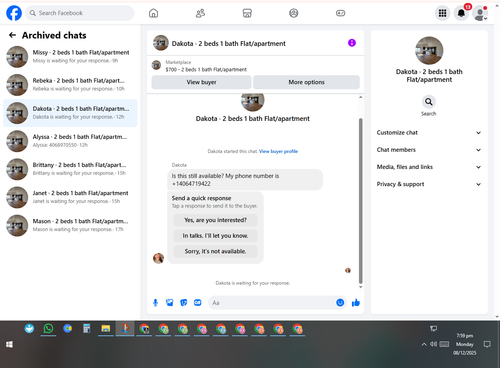The image size is (500, 368).
Task: Open File Explorer from the taskbar
Action: point(106,329)
